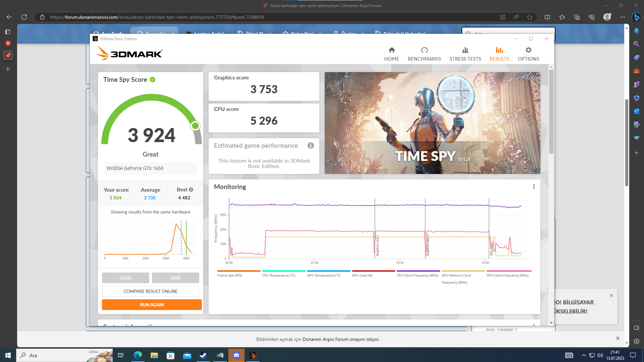Open 3DMark OPTIONS gear
The height and width of the screenshot is (362, 644).
(528, 54)
